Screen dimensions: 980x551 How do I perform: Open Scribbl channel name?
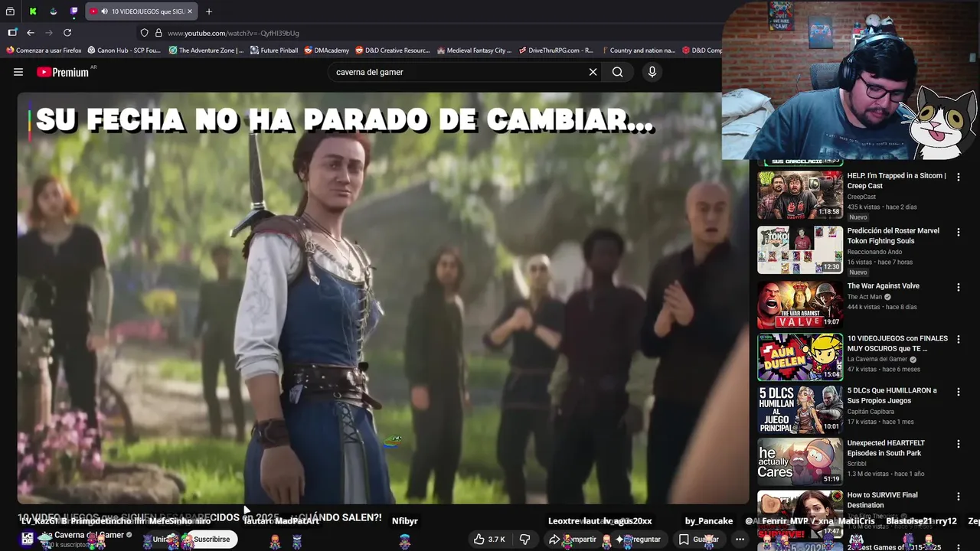pos(857,464)
